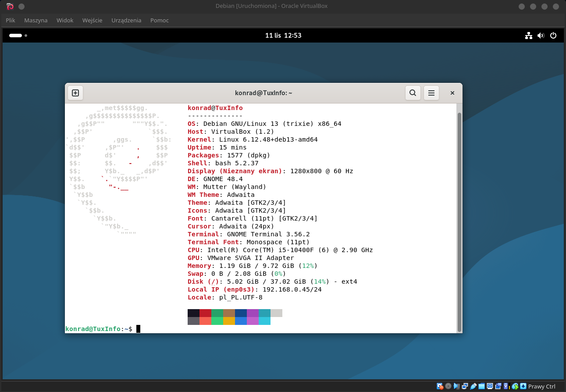Click the volume speaker icon in GNOME top bar
The width and height of the screenshot is (566, 392).
tap(541, 36)
